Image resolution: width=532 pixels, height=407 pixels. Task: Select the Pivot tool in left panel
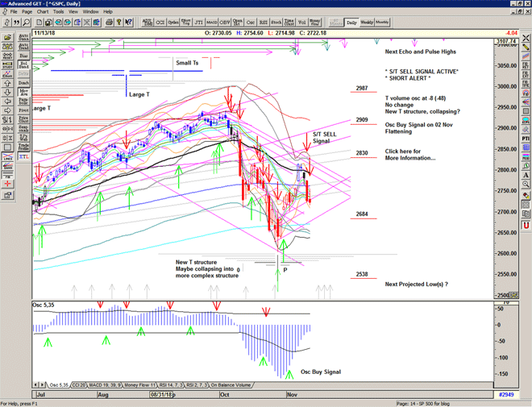point(23,110)
